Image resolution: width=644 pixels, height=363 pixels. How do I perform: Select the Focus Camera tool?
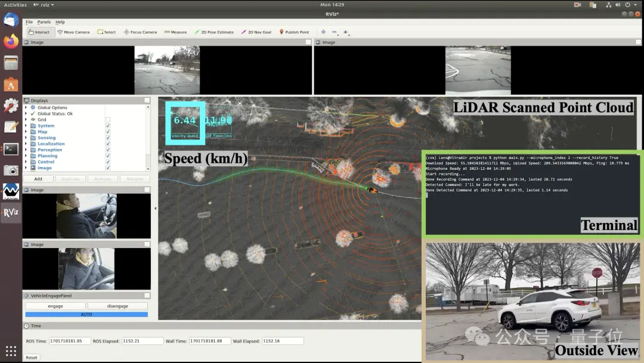click(x=140, y=32)
